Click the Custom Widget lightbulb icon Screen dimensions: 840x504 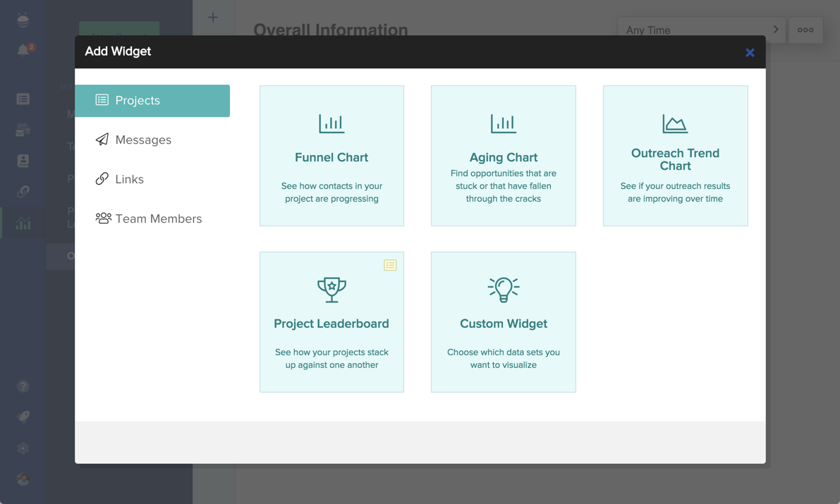click(503, 289)
